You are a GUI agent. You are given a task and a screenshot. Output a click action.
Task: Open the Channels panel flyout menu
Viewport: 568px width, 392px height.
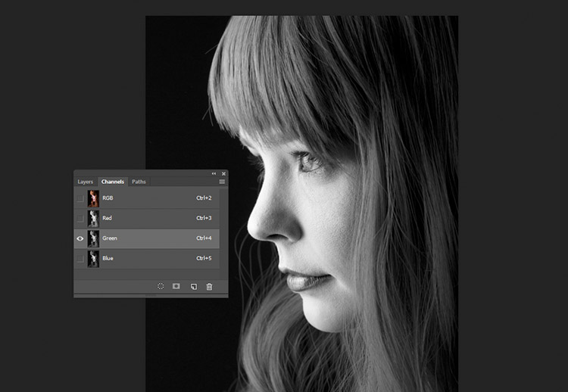click(x=222, y=182)
